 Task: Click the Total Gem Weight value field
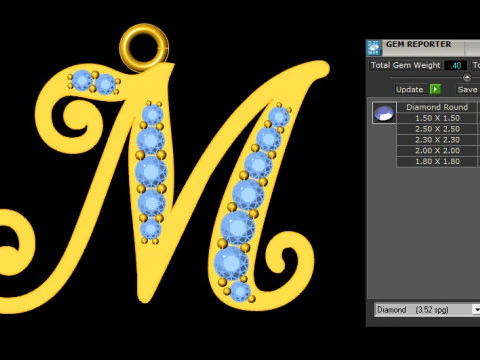coord(455,65)
